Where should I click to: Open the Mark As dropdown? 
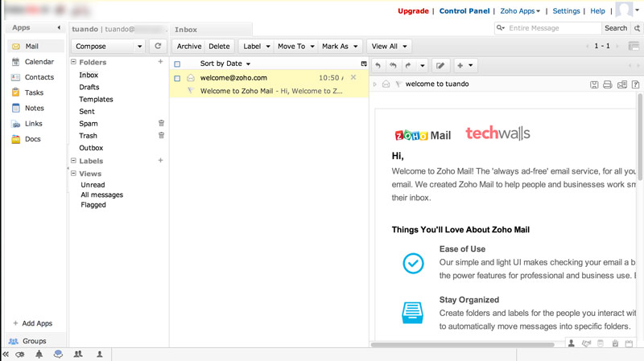pyautogui.click(x=340, y=47)
